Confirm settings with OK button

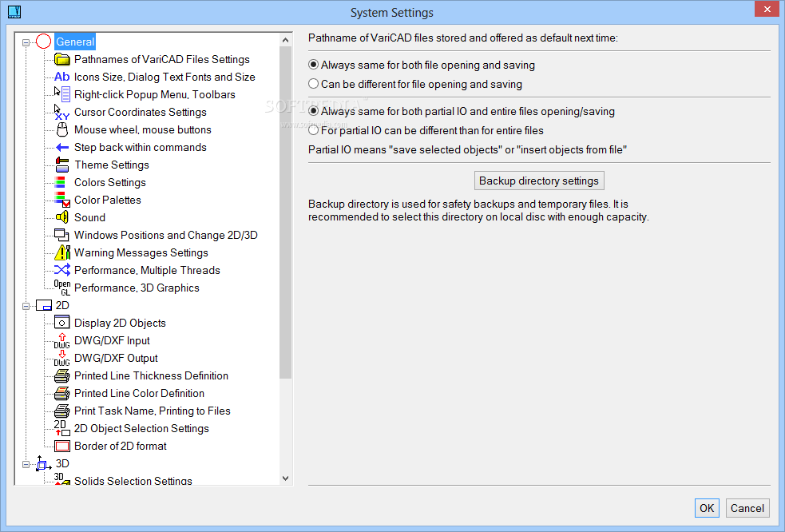click(707, 508)
